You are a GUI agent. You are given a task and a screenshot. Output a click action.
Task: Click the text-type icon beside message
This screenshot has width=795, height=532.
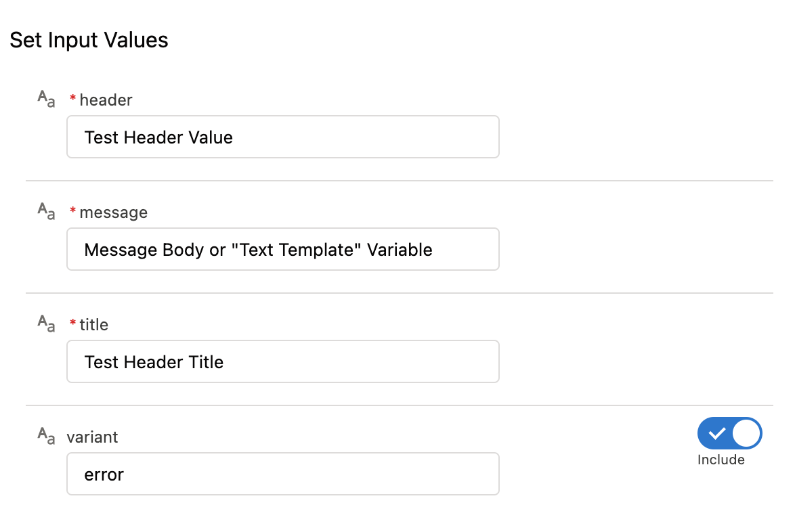click(45, 212)
